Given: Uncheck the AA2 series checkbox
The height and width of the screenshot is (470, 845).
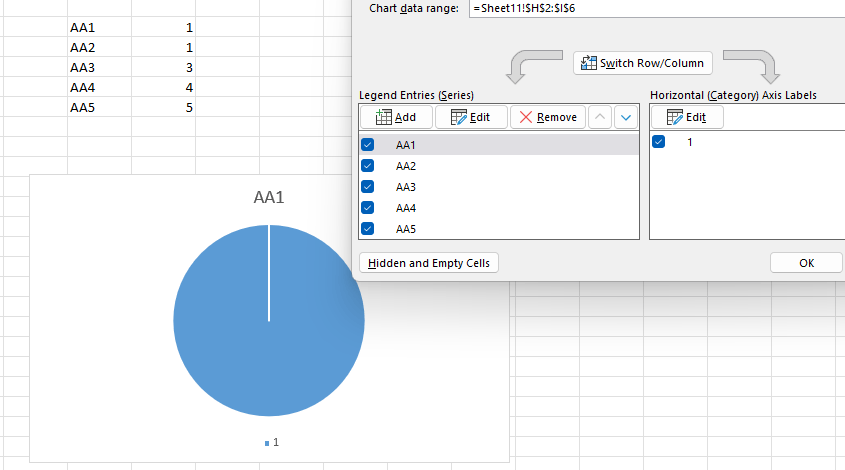Looking at the screenshot, I should click(x=368, y=165).
